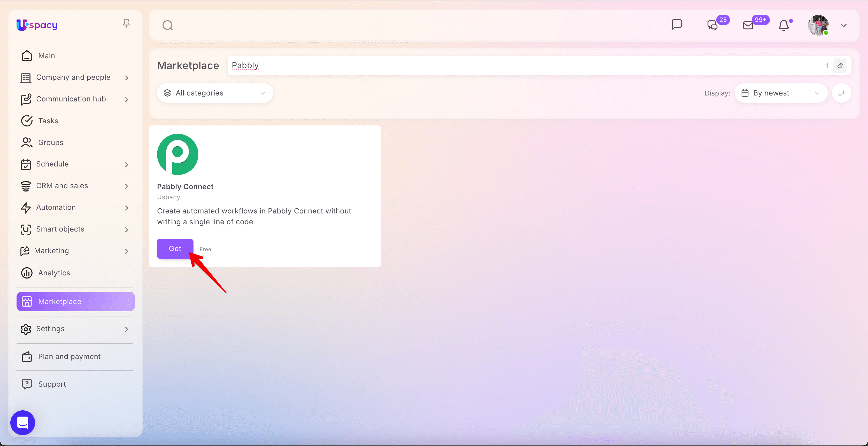Open CRM and sales section
Viewport: 868px width, 446px height.
[x=62, y=186]
